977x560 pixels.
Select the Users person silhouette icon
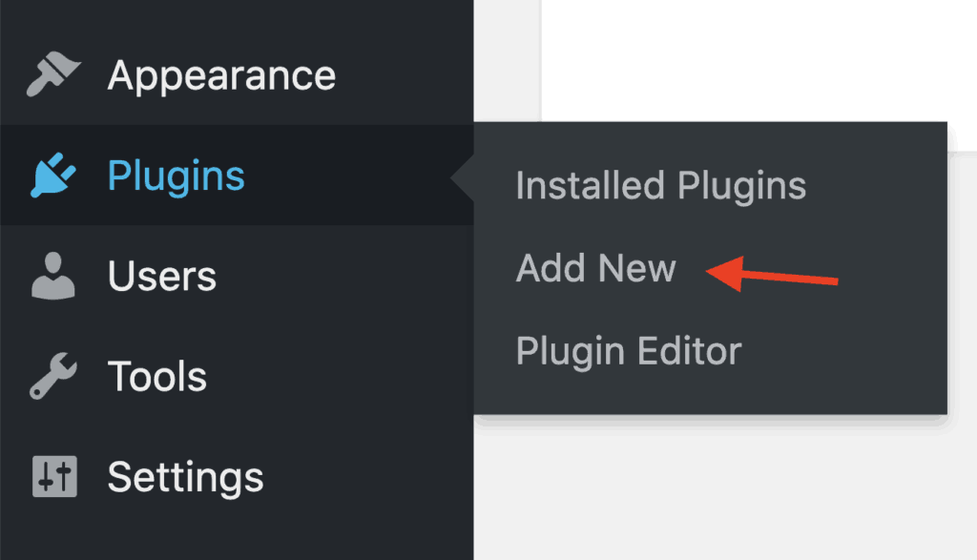pyautogui.click(x=53, y=276)
